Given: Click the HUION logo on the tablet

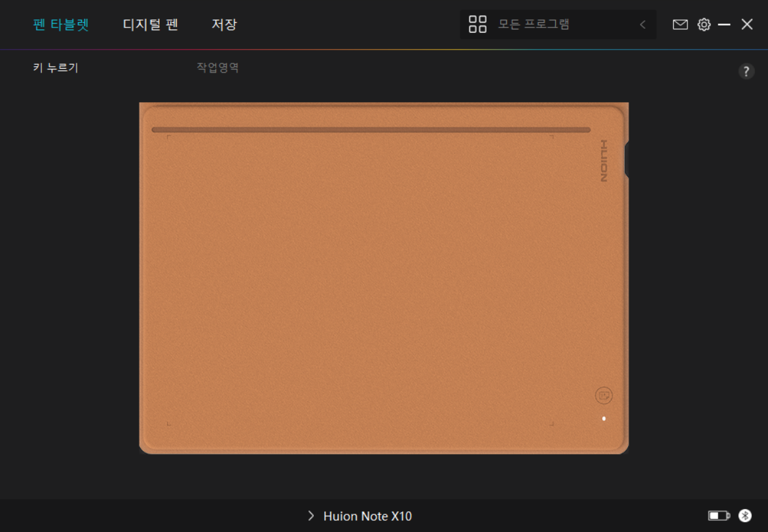Looking at the screenshot, I should click(x=604, y=161).
